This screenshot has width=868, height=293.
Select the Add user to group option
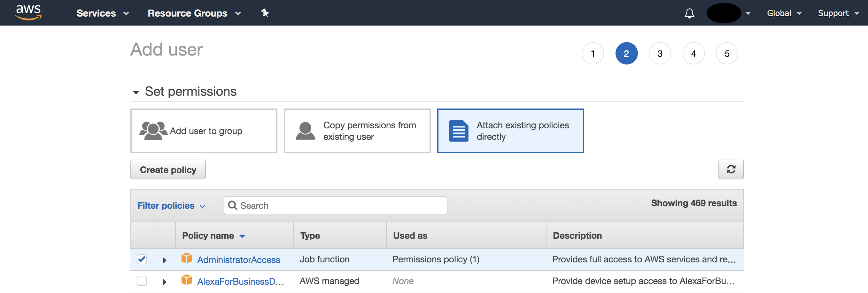click(204, 131)
